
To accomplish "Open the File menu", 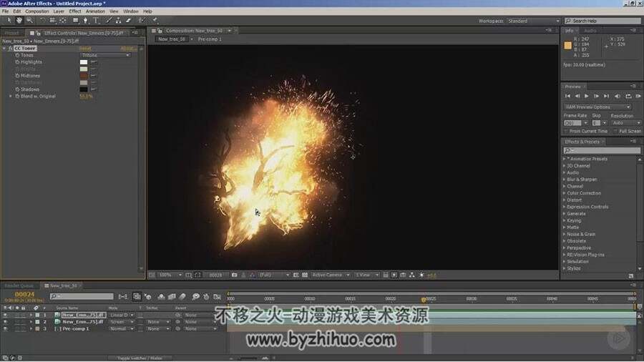I will (x=5, y=11).
